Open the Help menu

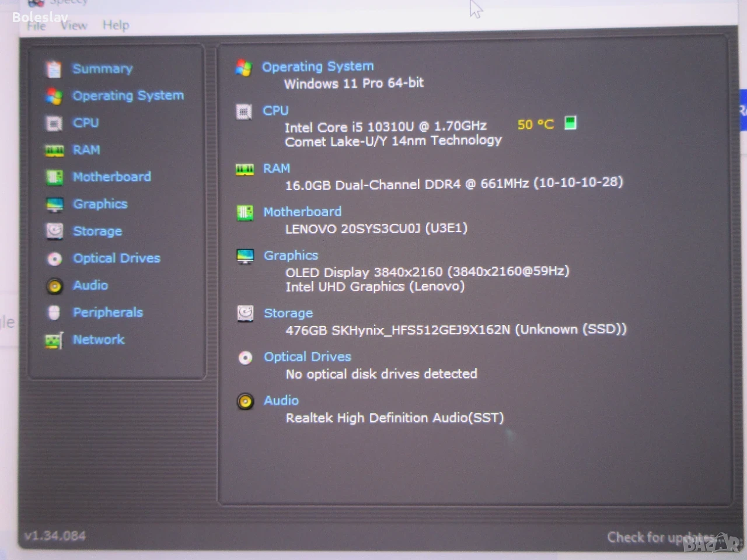pos(116,25)
